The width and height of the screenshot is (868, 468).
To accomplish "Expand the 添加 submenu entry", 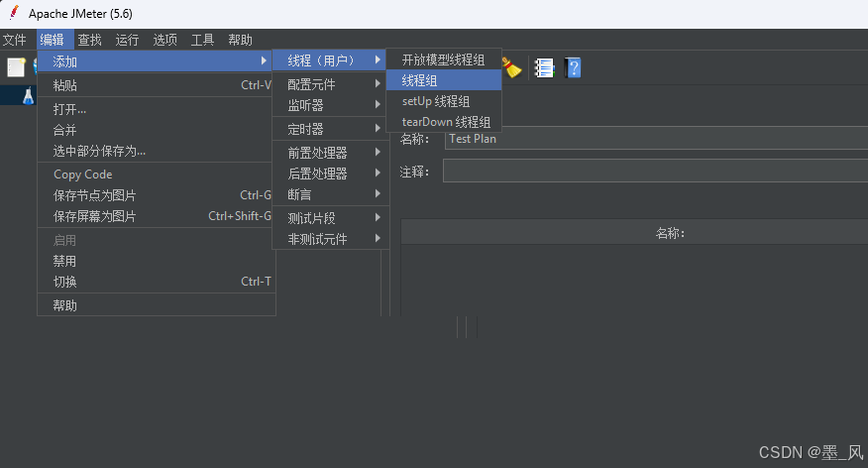I will coord(157,61).
